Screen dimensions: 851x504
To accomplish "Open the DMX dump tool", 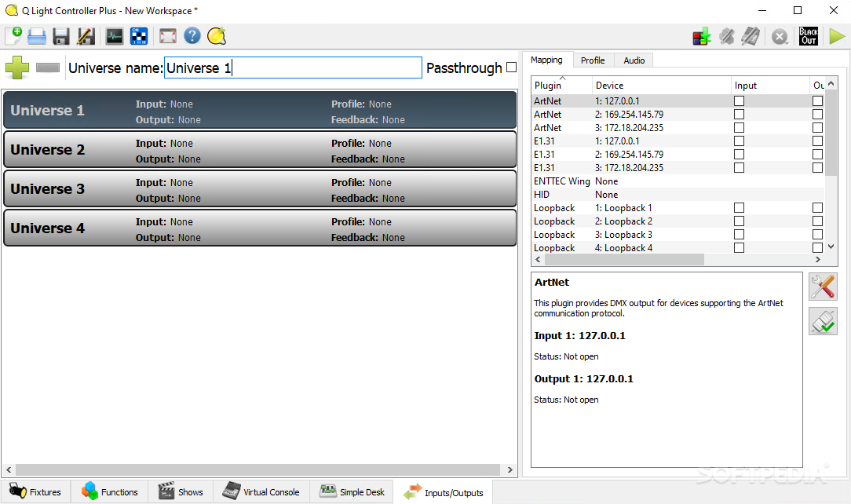I will click(702, 36).
